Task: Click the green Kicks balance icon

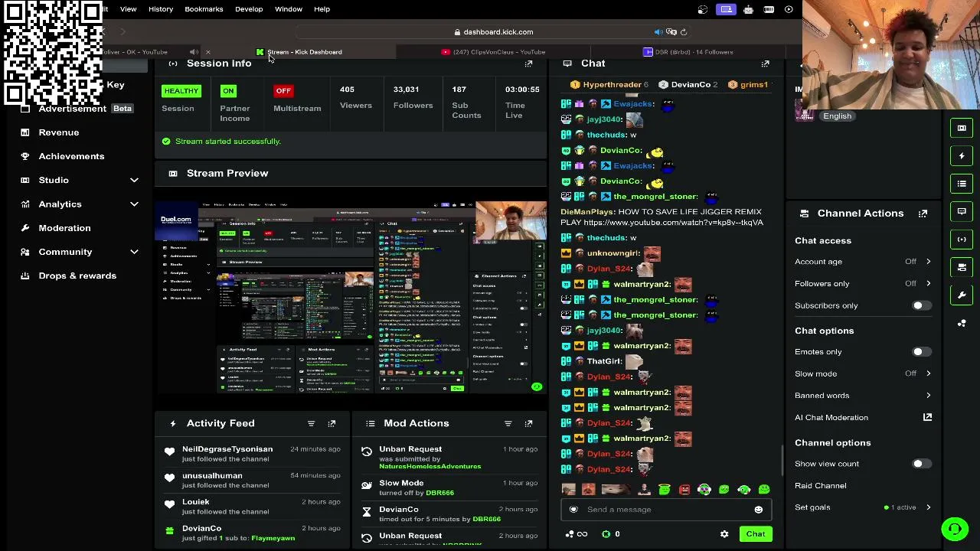Action: click(606, 534)
